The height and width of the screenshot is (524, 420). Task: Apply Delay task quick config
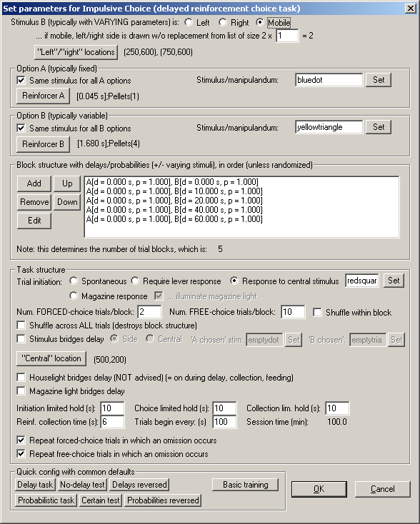35,485
